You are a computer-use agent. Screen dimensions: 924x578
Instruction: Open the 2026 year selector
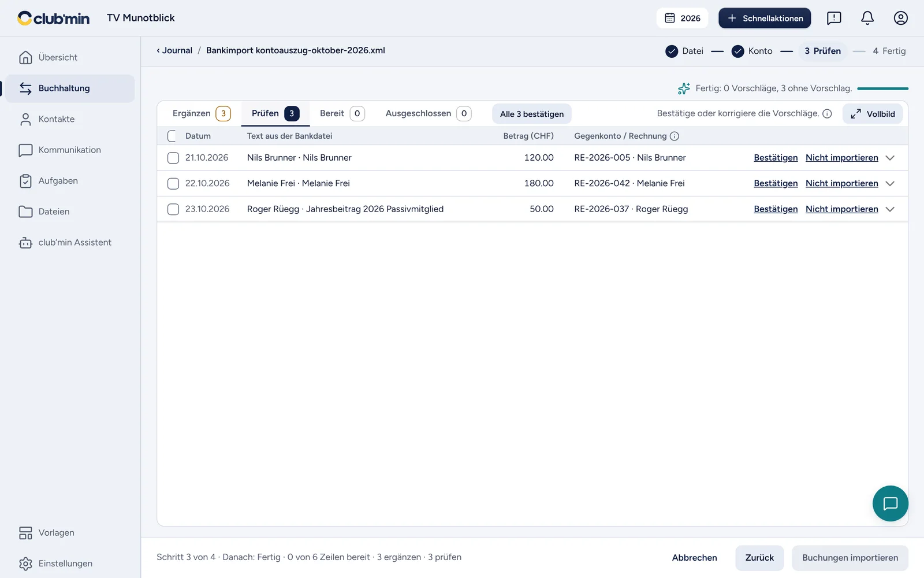(x=683, y=18)
